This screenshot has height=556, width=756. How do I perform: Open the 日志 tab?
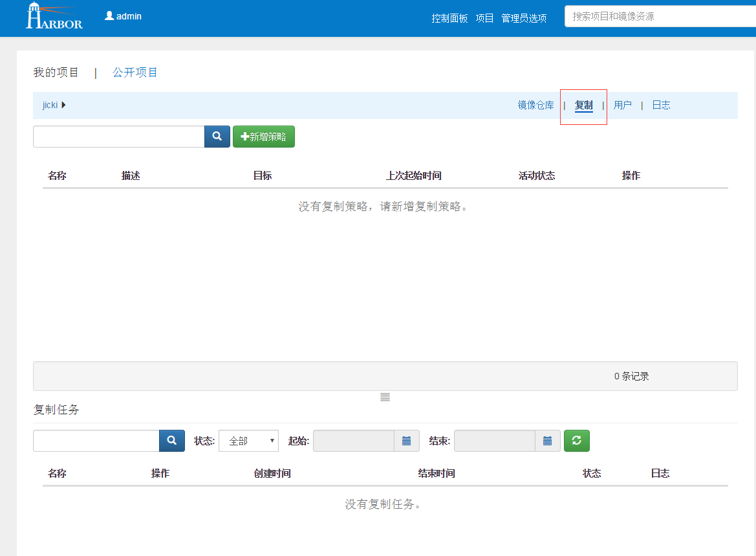661,105
